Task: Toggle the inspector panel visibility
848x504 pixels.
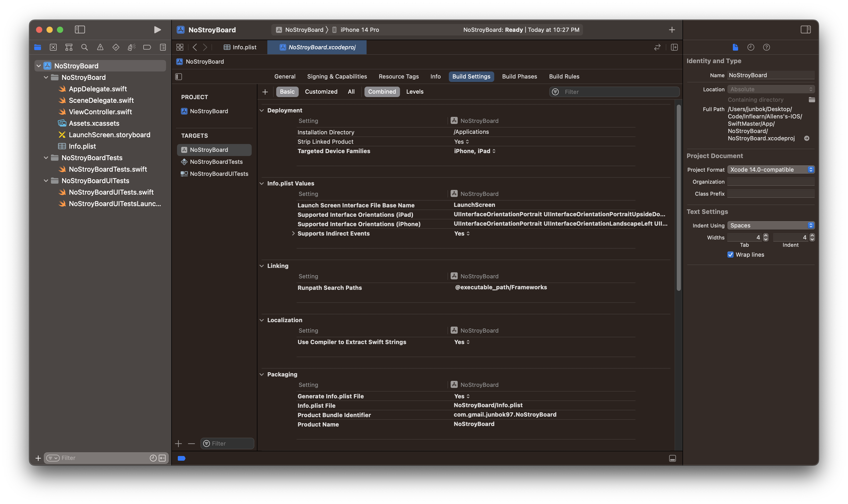Action: [805, 30]
